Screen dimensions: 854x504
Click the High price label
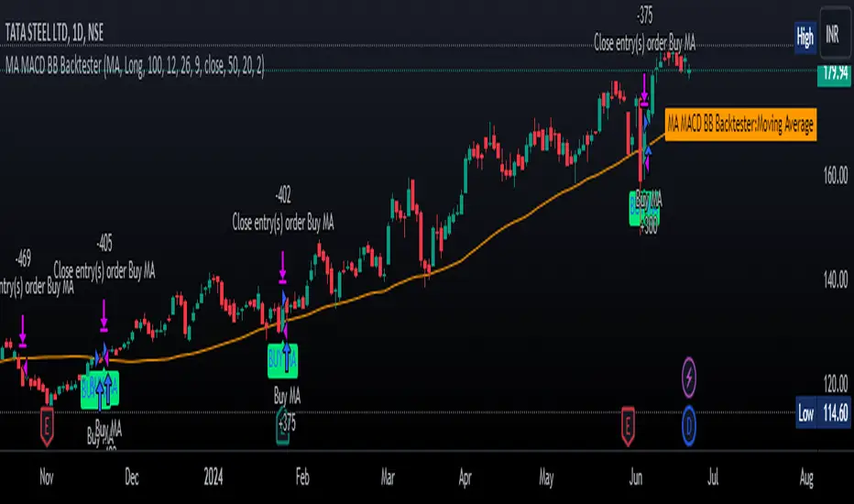(x=805, y=37)
